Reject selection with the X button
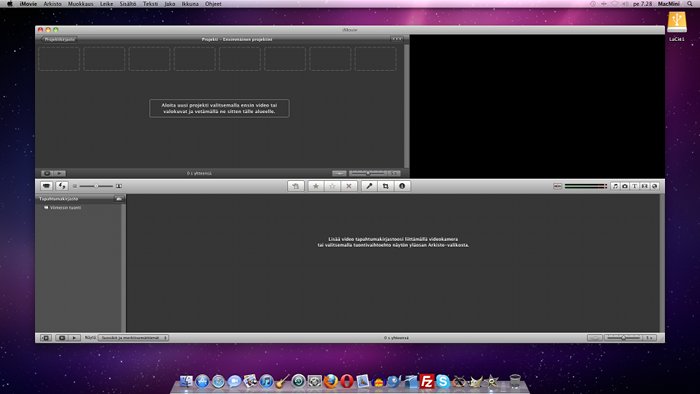This screenshot has width=700, height=394. click(x=349, y=186)
